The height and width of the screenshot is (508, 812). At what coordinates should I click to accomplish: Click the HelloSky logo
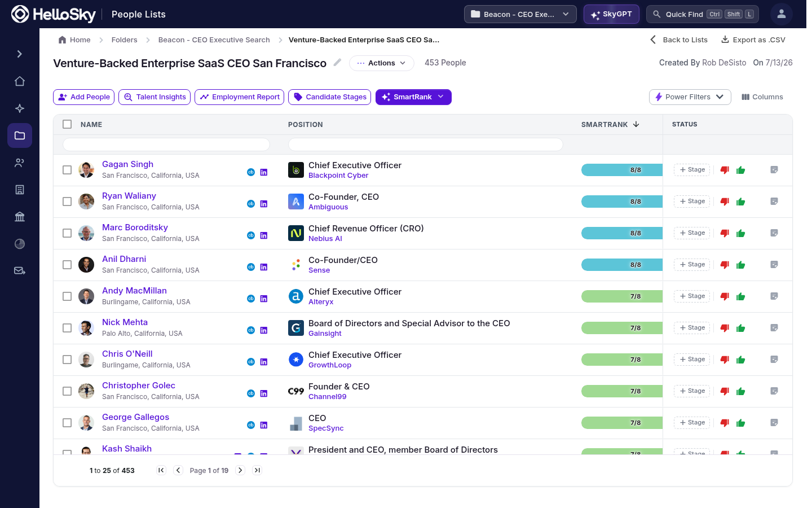point(54,14)
